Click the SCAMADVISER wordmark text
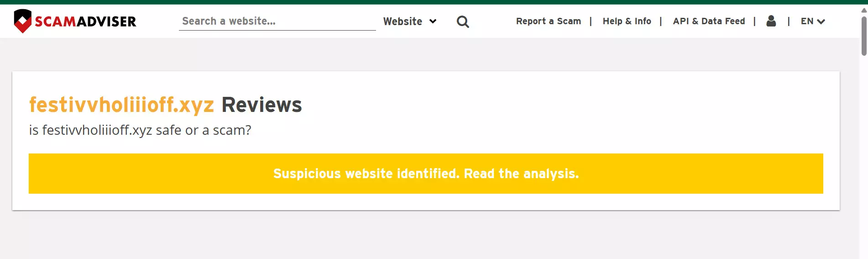 pyautogui.click(x=85, y=21)
